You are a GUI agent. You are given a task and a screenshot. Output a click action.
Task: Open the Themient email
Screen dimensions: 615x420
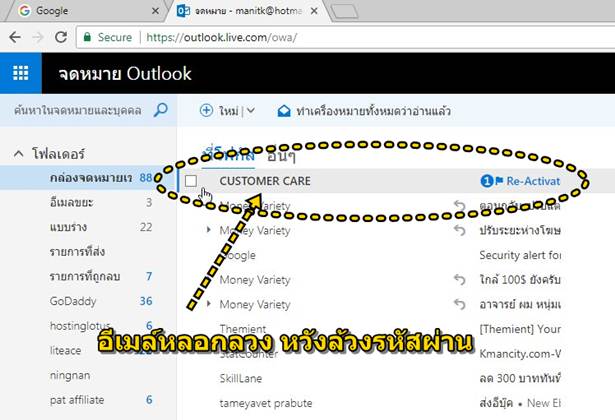(x=396, y=329)
